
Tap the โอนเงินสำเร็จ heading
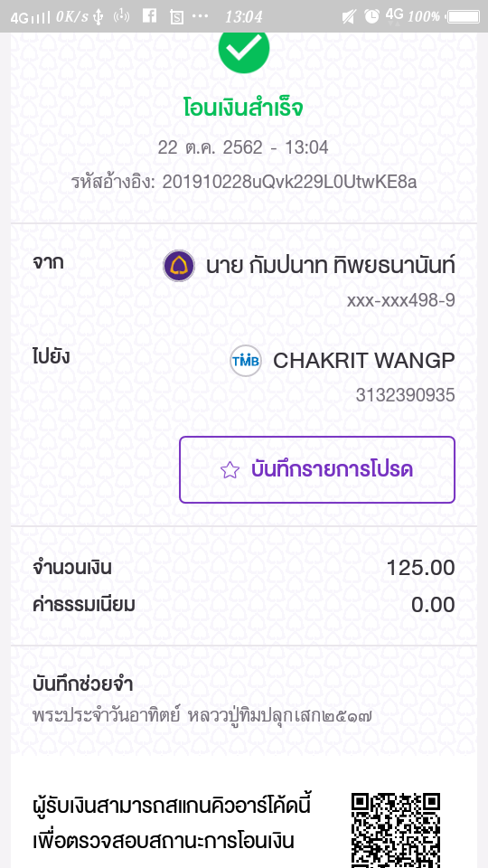tap(243, 108)
